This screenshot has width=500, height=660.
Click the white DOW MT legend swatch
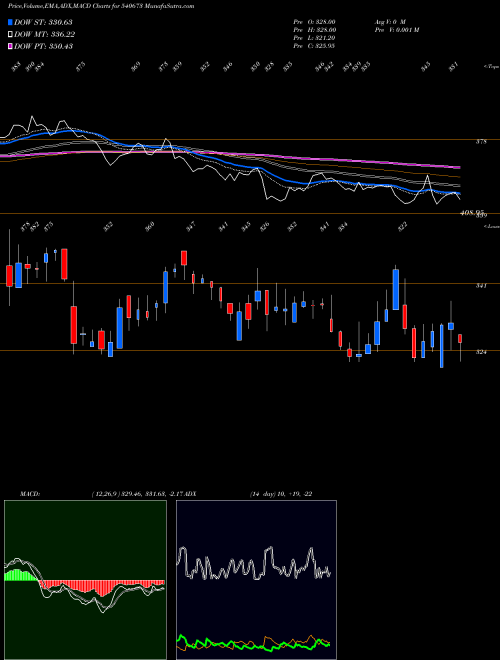coord(10,34)
